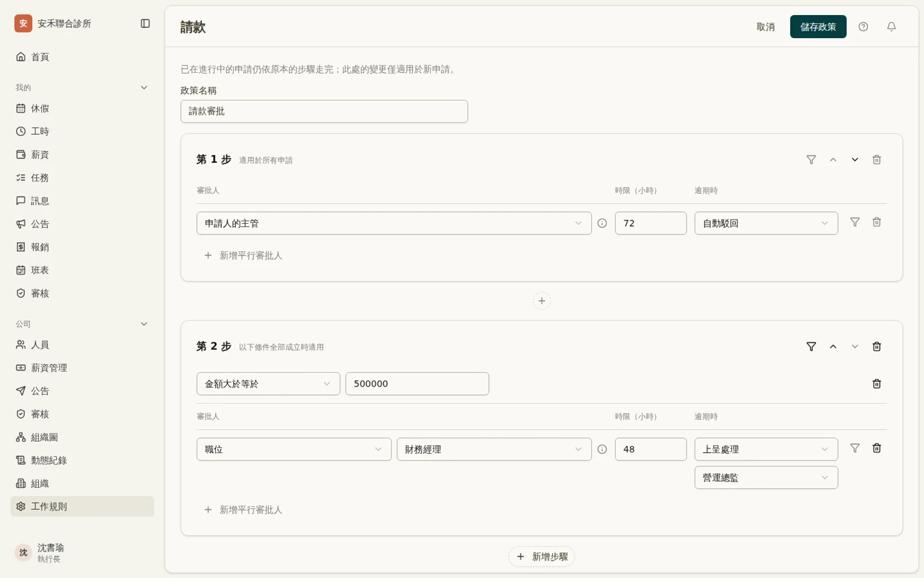
Task: Delete the 財務經理 approver row
Action: [877, 448]
